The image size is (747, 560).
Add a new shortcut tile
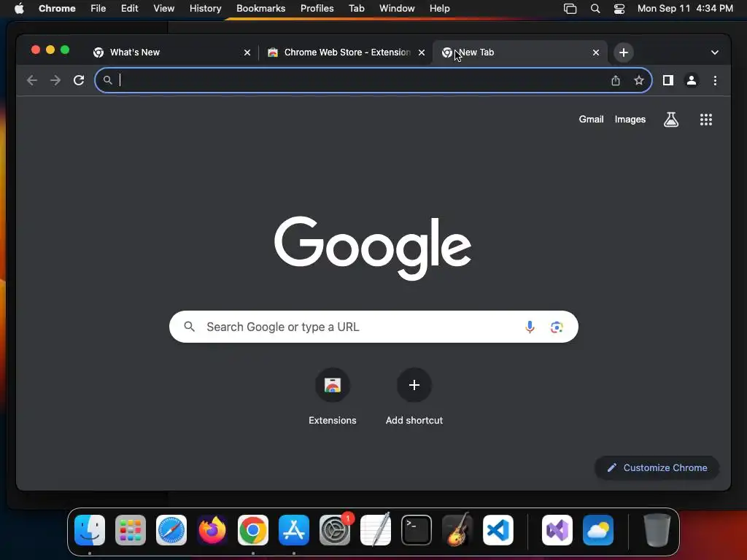tap(414, 396)
